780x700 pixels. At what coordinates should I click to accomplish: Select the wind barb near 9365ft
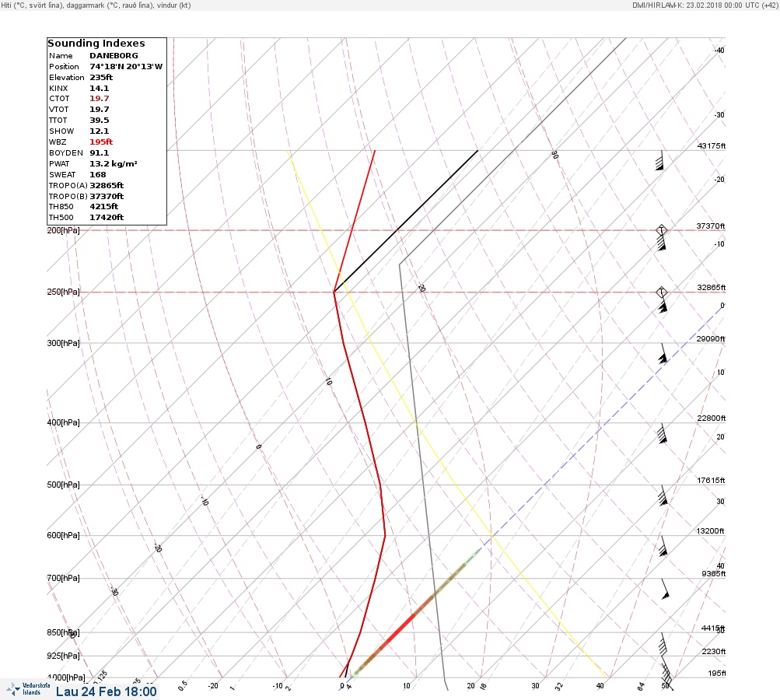(x=665, y=589)
